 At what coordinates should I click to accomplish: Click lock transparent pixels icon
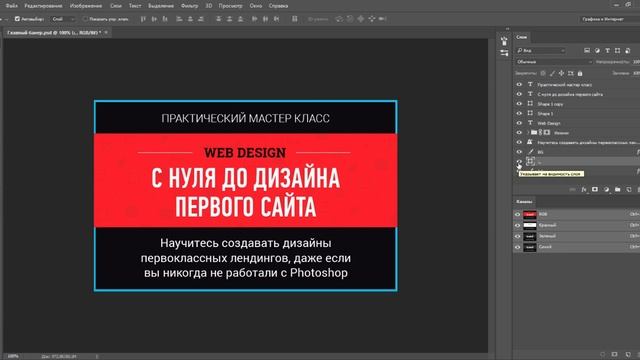tap(543, 73)
